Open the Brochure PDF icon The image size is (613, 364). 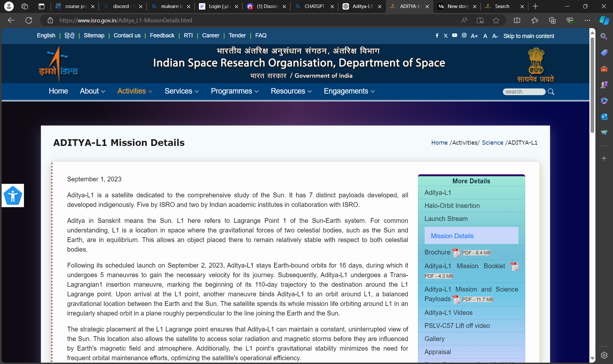click(456, 253)
